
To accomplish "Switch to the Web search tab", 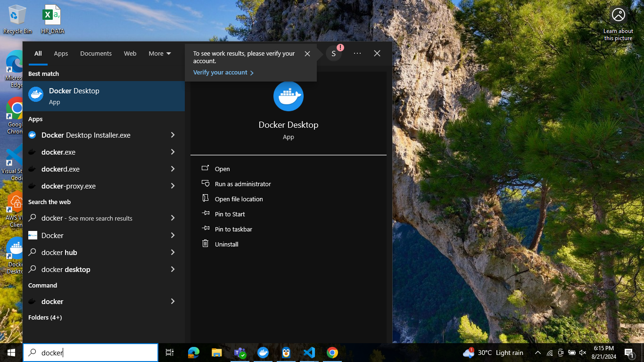I will point(130,53).
